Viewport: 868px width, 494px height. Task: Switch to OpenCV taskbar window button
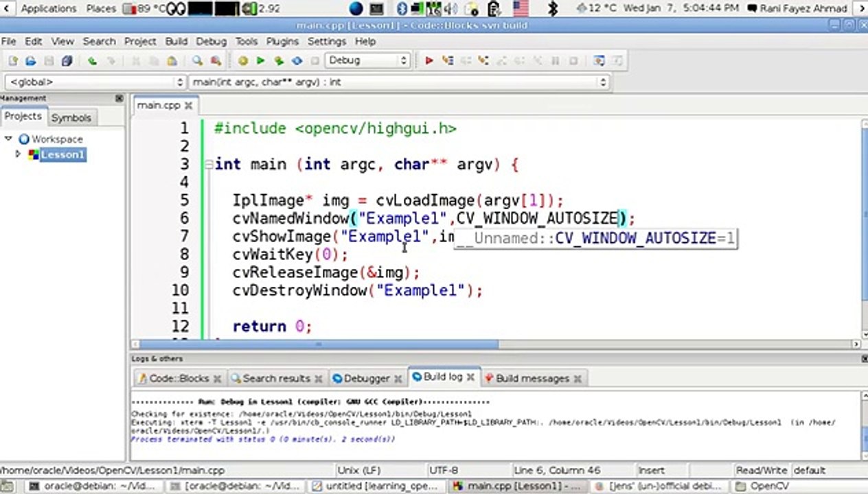tap(769, 486)
